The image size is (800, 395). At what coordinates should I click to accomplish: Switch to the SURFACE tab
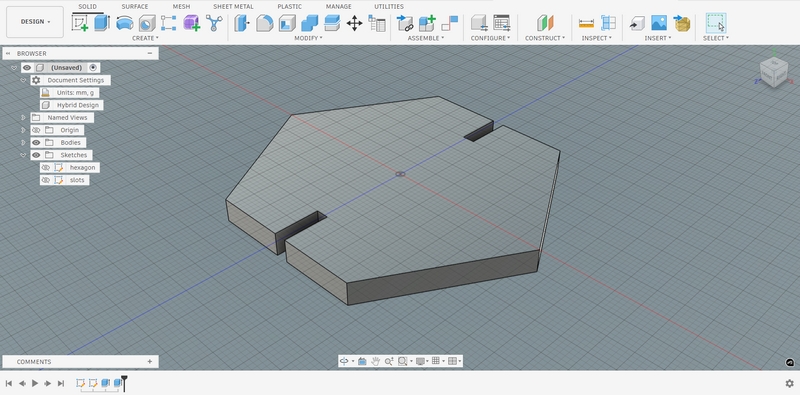(135, 7)
